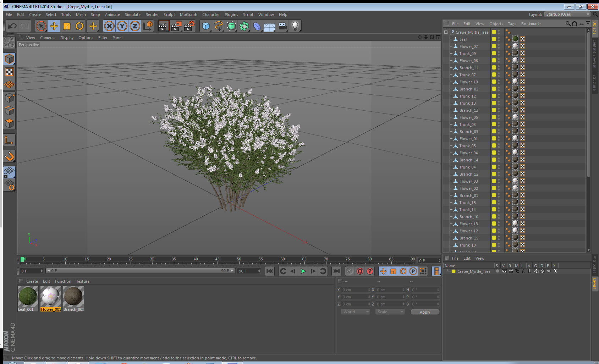This screenshot has width=599, height=364.
Task: Toggle Record Active Objects keyframe button
Action: pyautogui.click(x=350, y=271)
